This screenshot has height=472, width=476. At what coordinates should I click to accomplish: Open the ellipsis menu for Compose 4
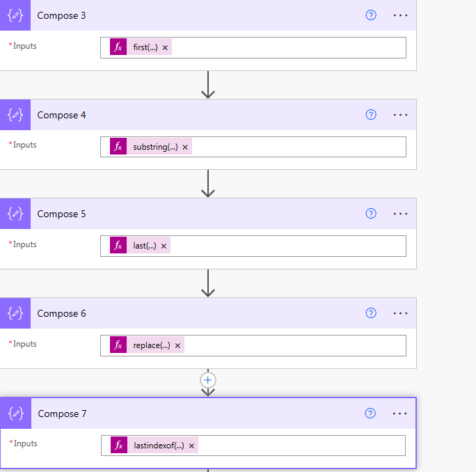(x=400, y=115)
